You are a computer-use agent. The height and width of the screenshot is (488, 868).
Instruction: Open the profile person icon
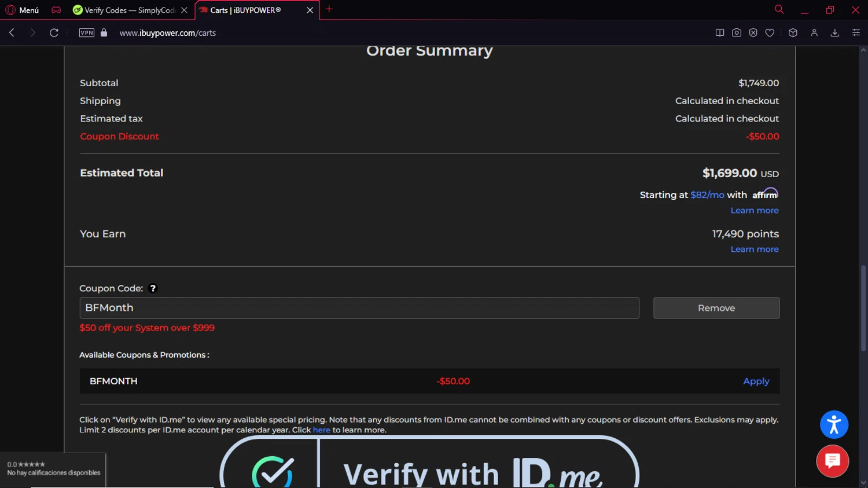click(x=814, y=33)
